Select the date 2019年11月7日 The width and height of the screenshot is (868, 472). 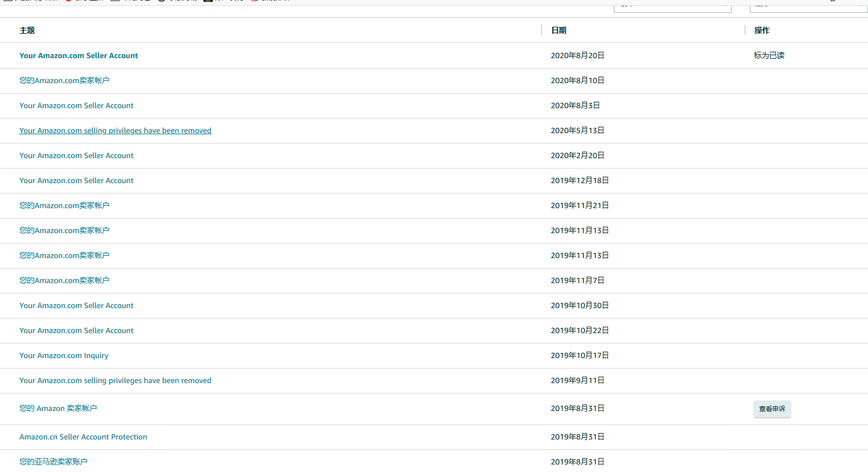578,281
